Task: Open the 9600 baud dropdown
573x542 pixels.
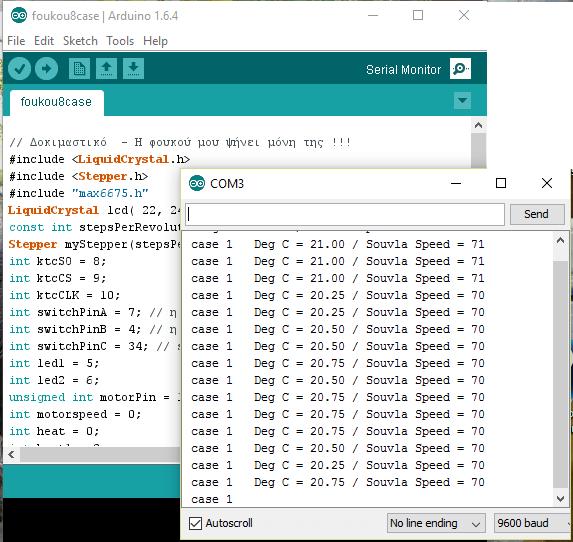Action: coord(532,523)
